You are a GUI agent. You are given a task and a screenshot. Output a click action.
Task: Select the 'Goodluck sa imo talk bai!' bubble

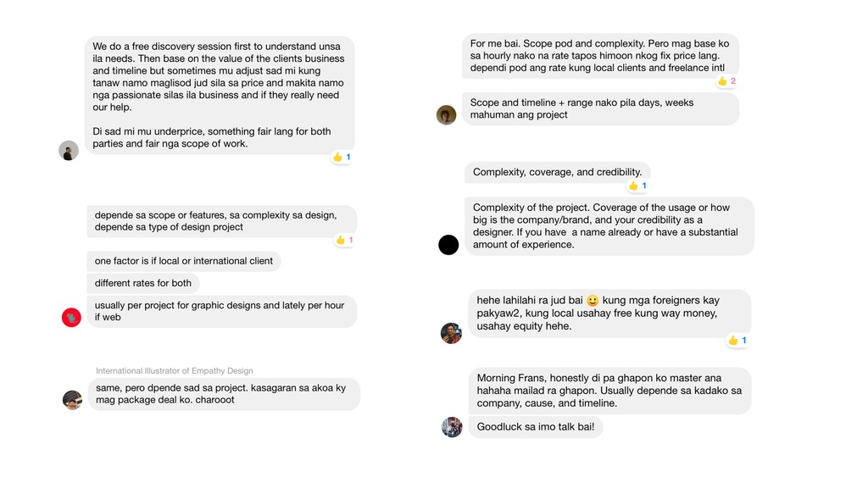(536, 427)
